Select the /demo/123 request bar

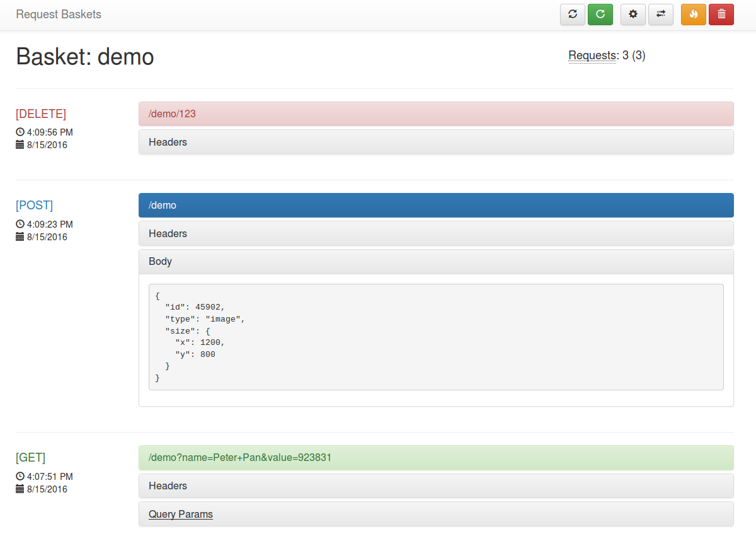click(436, 114)
